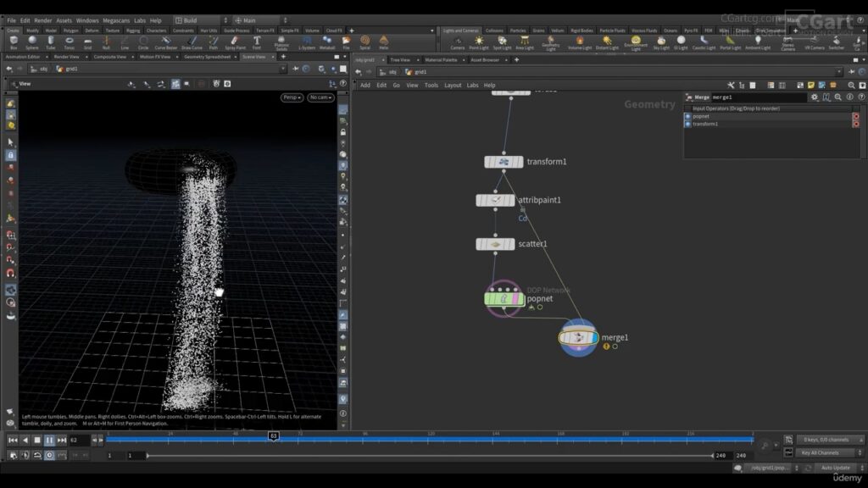Toggle the transform1 input enable checkbox
This screenshot has height=488, width=868.
click(688, 124)
